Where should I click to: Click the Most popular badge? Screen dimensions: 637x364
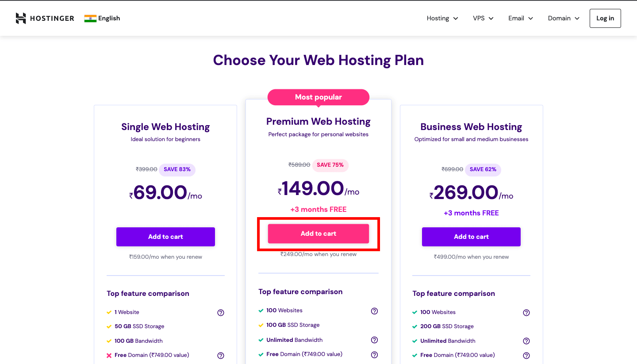point(318,97)
